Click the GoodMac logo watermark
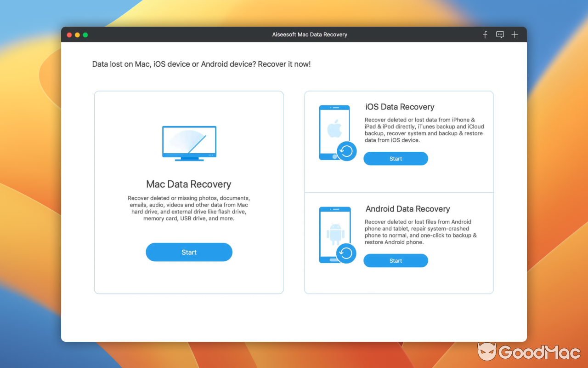The image size is (588, 368). (528, 352)
